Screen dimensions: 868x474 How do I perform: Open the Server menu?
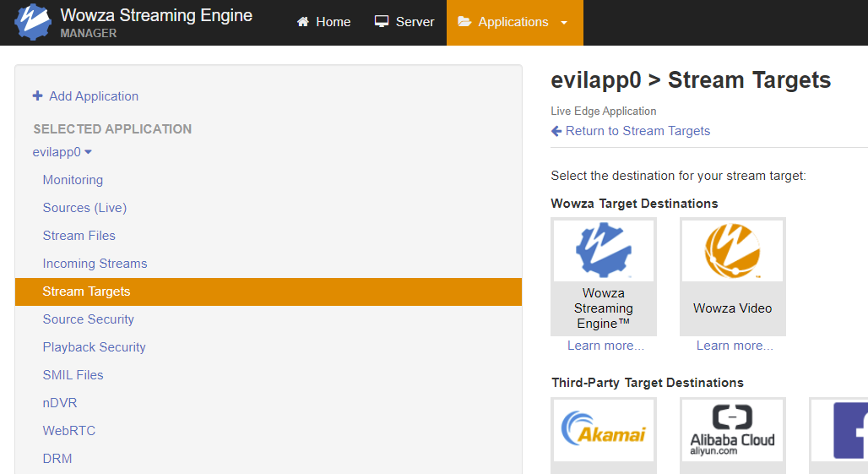404,22
